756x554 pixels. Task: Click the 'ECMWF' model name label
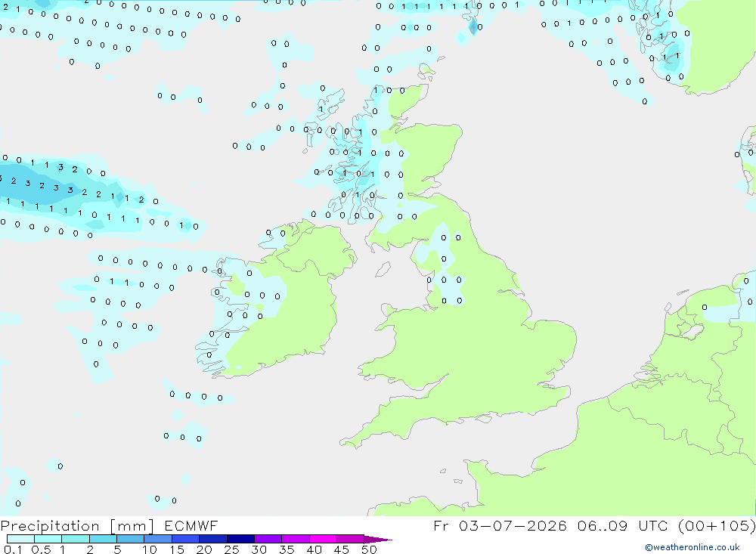click(x=191, y=525)
